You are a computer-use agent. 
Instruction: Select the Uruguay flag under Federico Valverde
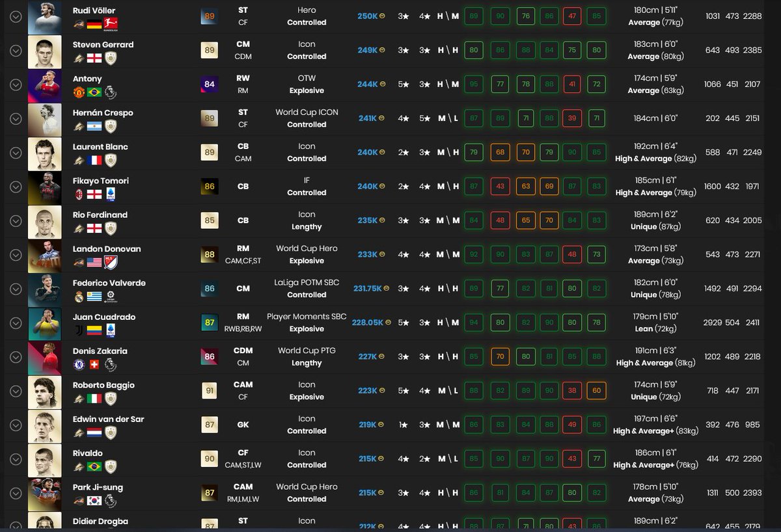[94, 296]
